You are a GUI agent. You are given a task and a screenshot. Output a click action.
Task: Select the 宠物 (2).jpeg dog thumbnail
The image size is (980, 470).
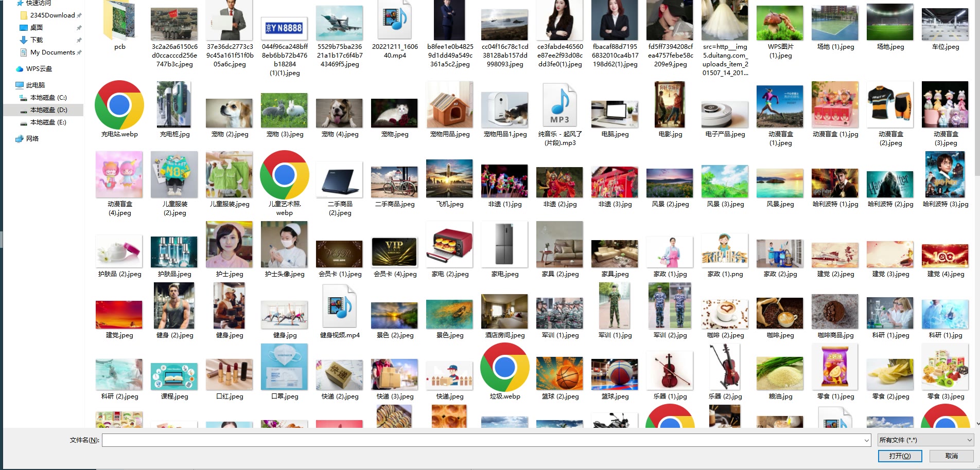(230, 113)
